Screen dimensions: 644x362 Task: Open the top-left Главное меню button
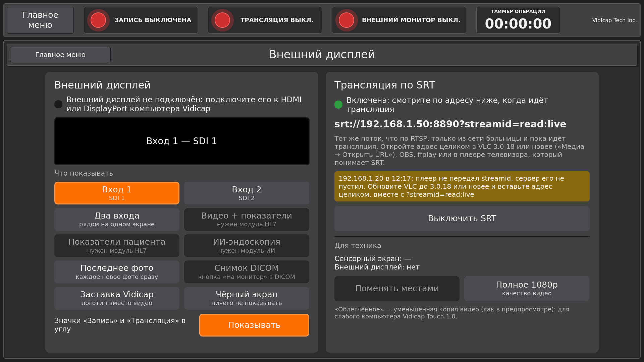[x=40, y=20]
